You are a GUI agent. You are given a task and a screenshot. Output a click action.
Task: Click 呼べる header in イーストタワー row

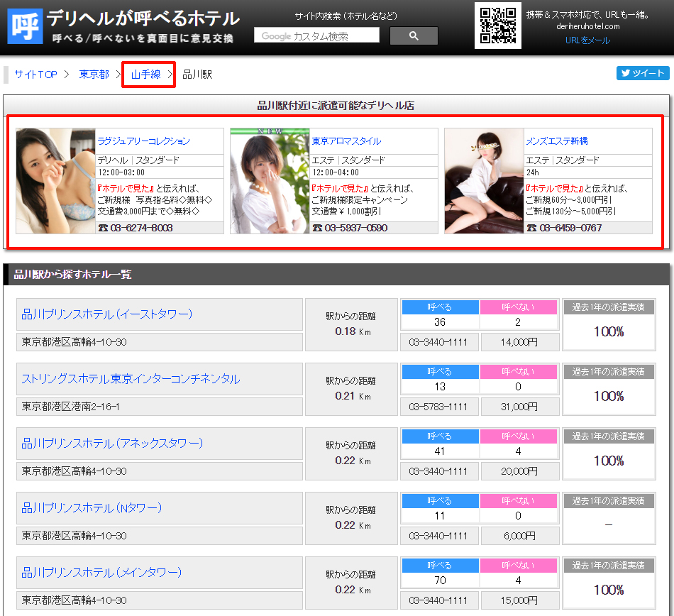tap(440, 307)
